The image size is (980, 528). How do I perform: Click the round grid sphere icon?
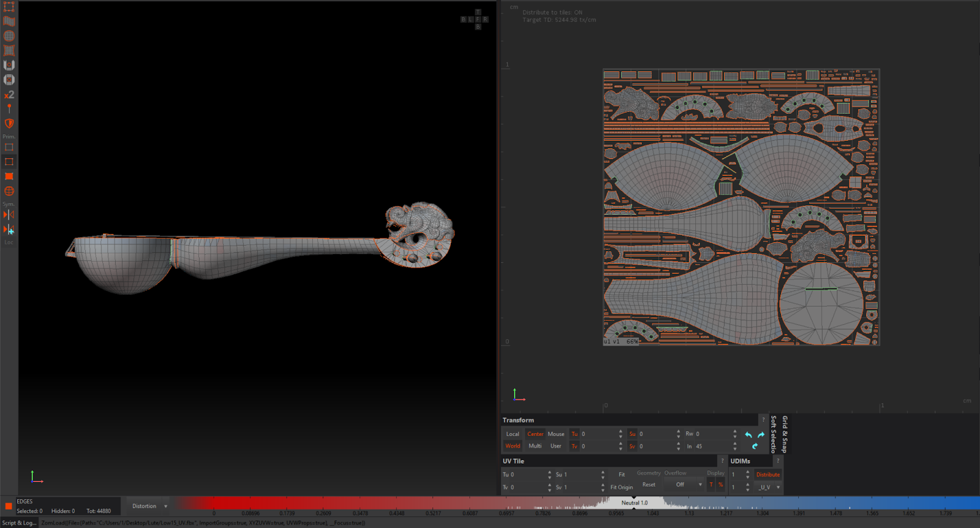click(9, 36)
